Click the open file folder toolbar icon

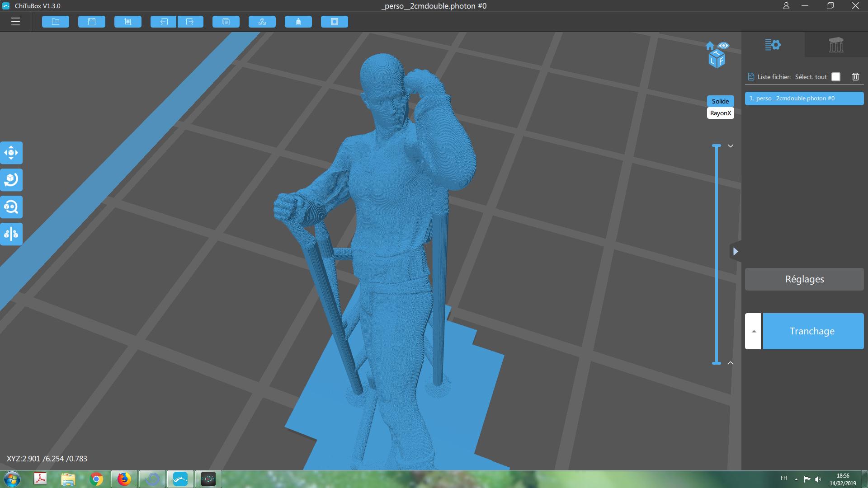[x=56, y=22]
